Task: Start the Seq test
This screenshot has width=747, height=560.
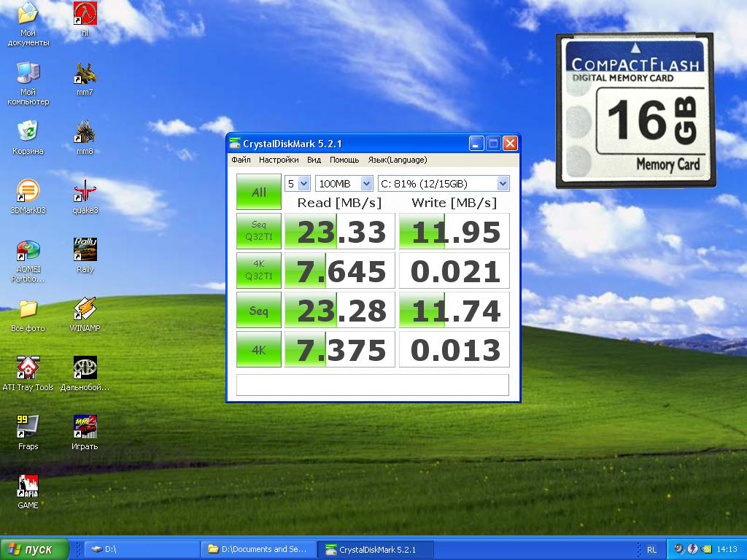Action: pos(259,310)
